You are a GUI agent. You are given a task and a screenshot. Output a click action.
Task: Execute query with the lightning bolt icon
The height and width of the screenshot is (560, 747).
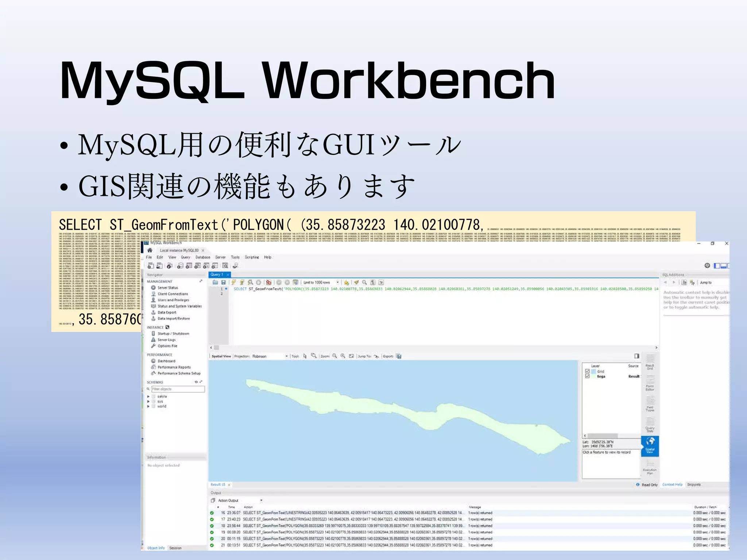point(233,282)
